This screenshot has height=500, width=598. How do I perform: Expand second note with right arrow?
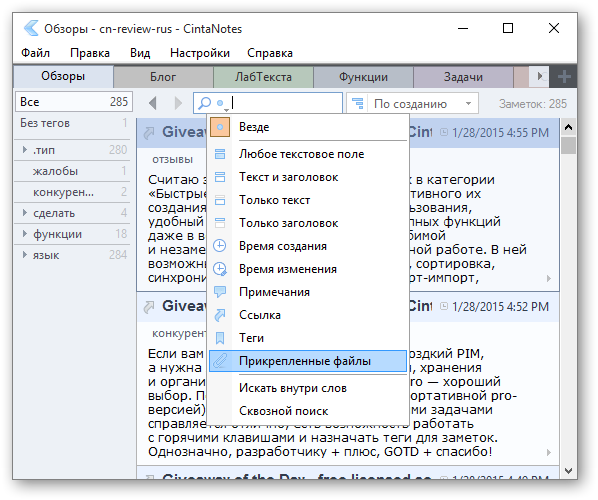click(x=549, y=452)
